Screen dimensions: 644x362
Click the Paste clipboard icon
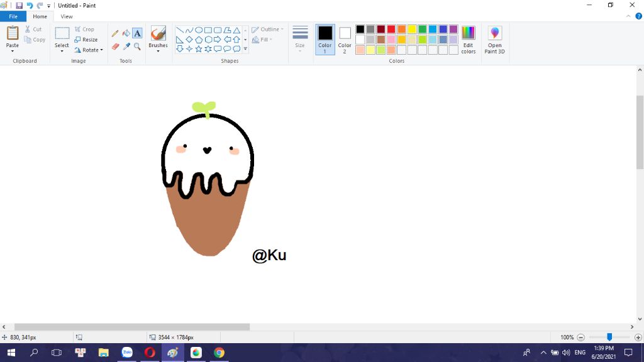(x=13, y=34)
